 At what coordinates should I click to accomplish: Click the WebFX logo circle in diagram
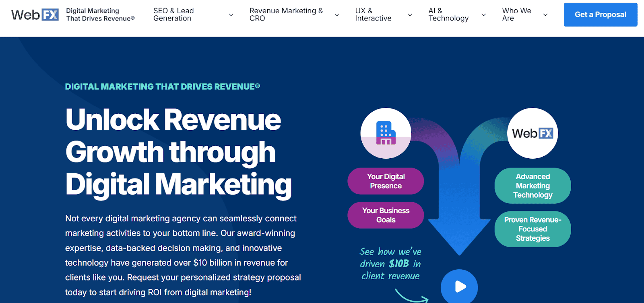tap(533, 133)
